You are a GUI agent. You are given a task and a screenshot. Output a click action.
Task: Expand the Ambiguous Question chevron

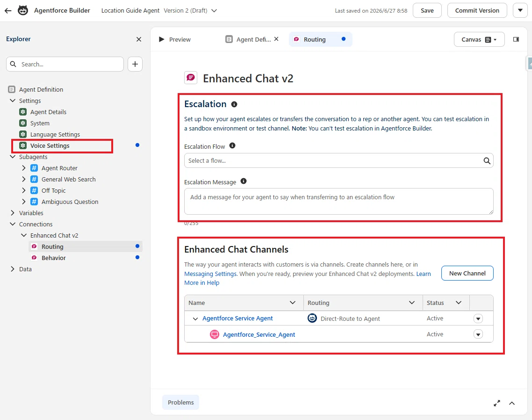click(x=24, y=201)
